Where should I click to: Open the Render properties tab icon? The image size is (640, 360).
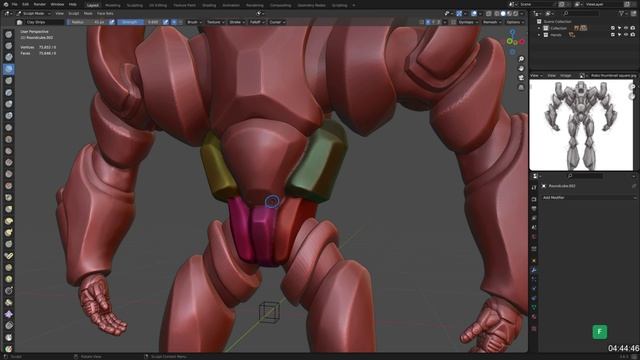pyautogui.click(x=534, y=199)
